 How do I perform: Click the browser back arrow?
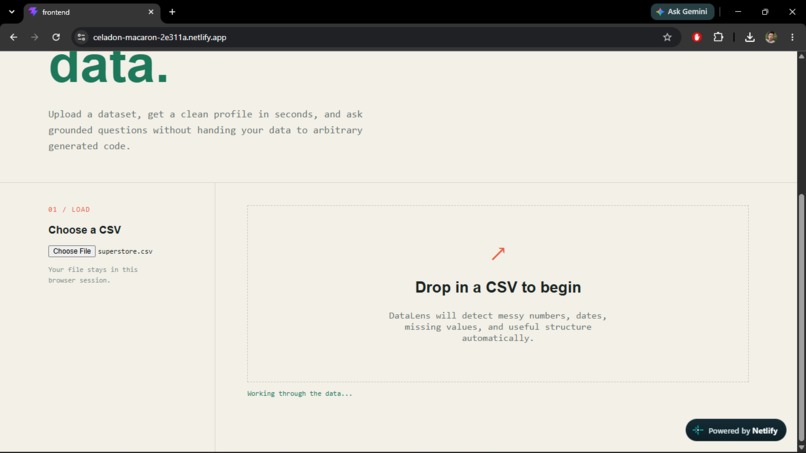pyautogui.click(x=13, y=37)
